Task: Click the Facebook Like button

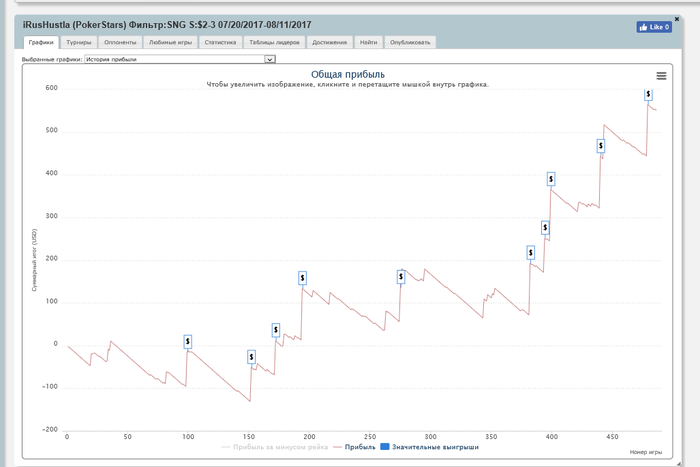Action: point(654,27)
